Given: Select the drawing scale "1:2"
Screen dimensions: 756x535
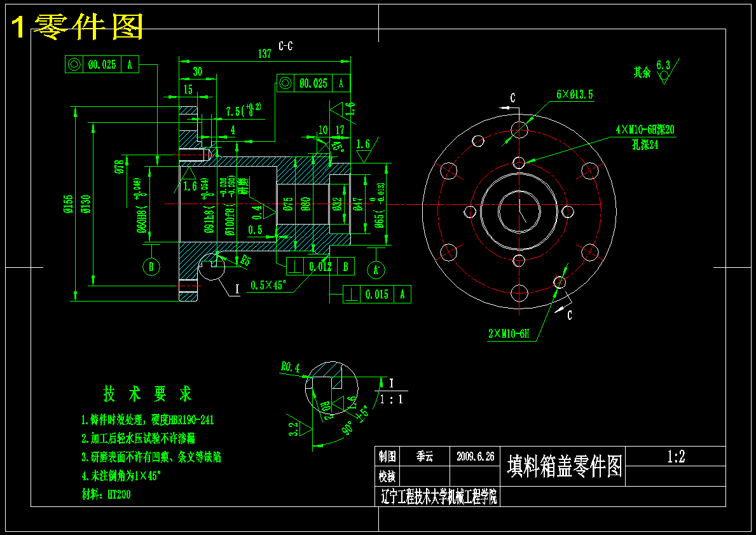Looking at the screenshot, I should pos(676,457).
